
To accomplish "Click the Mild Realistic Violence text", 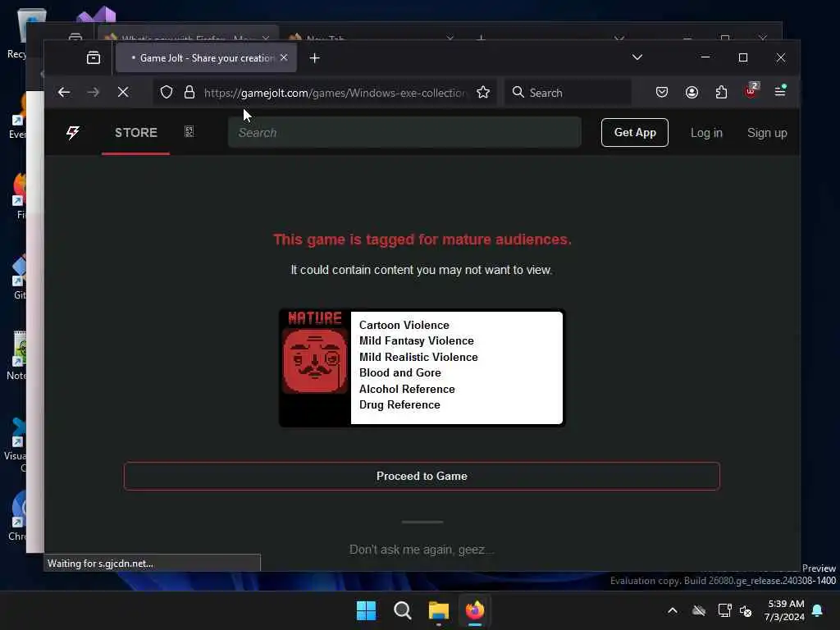I will 418,357.
